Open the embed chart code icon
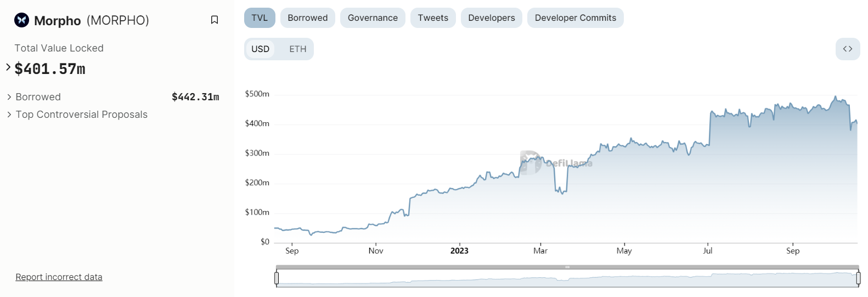 (848, 49)
